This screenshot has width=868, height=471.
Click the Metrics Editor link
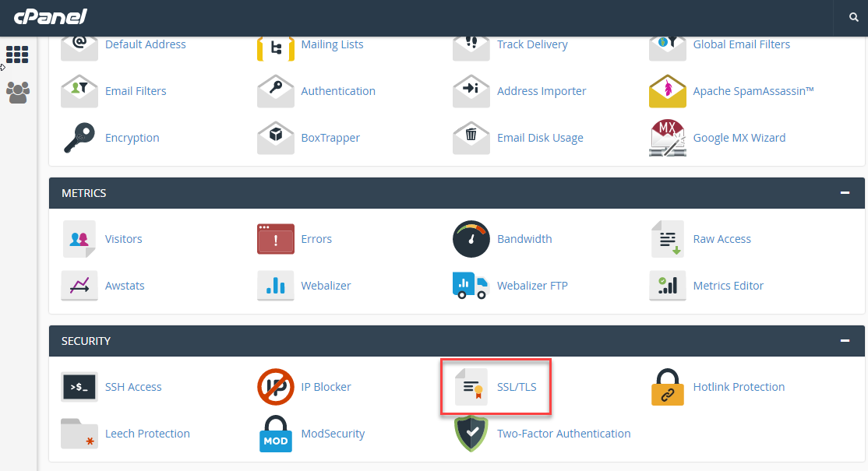(x=728, y=286)
